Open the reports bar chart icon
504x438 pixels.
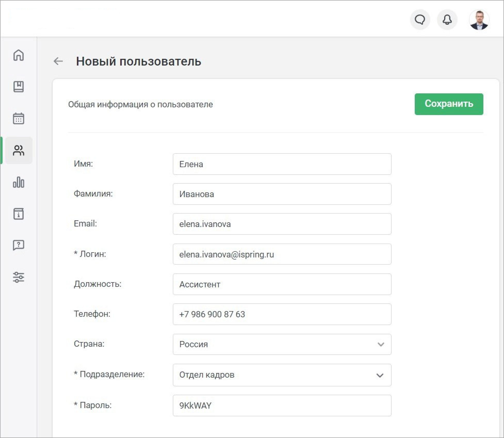19,182
